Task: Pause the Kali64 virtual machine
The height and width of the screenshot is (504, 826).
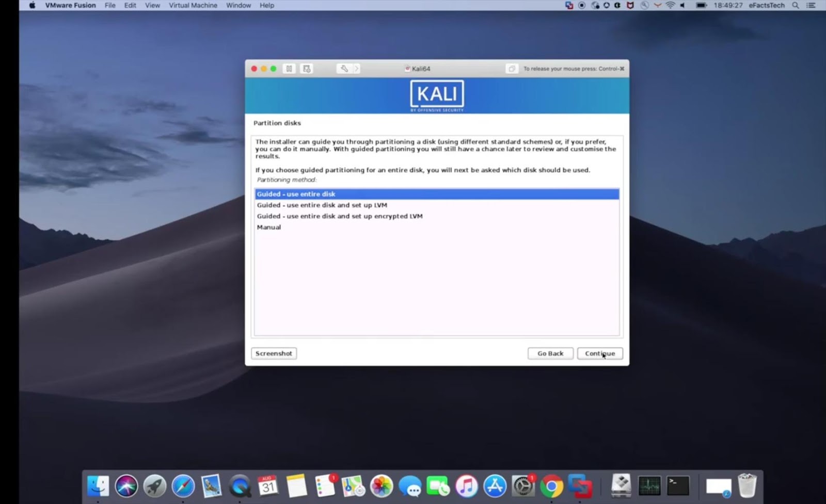Action: click(289, 69)
